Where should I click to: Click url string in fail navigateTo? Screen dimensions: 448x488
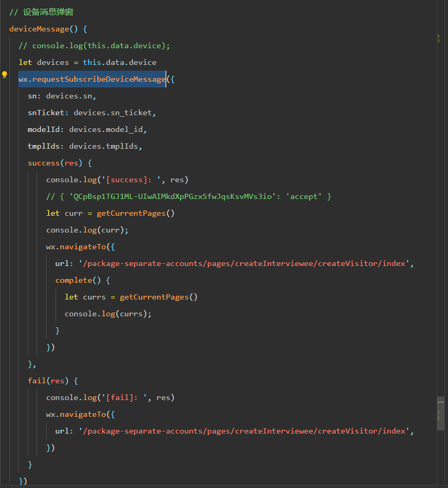click(244, 431)
